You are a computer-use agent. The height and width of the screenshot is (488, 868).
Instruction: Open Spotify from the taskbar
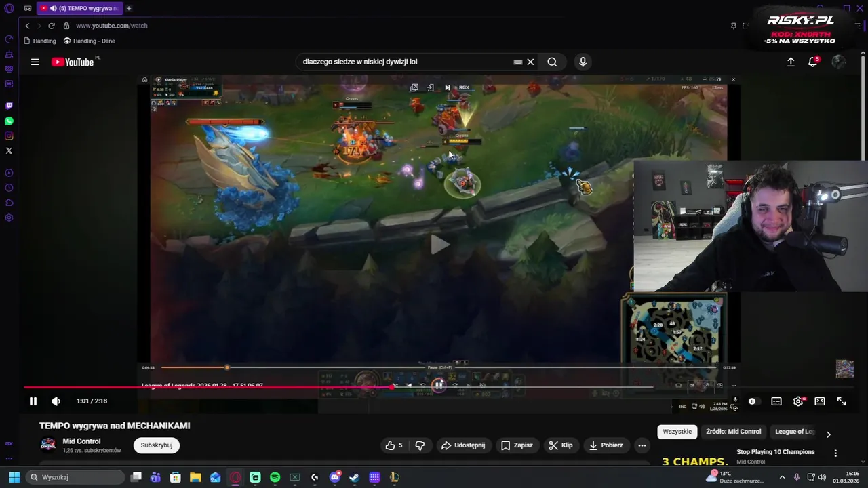click(275, 477)
